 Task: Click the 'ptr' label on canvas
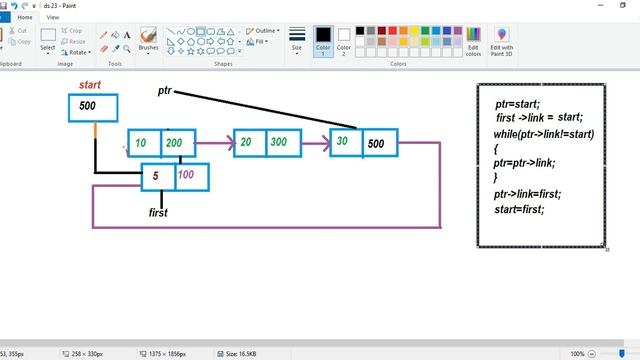[x=165, y=91]
